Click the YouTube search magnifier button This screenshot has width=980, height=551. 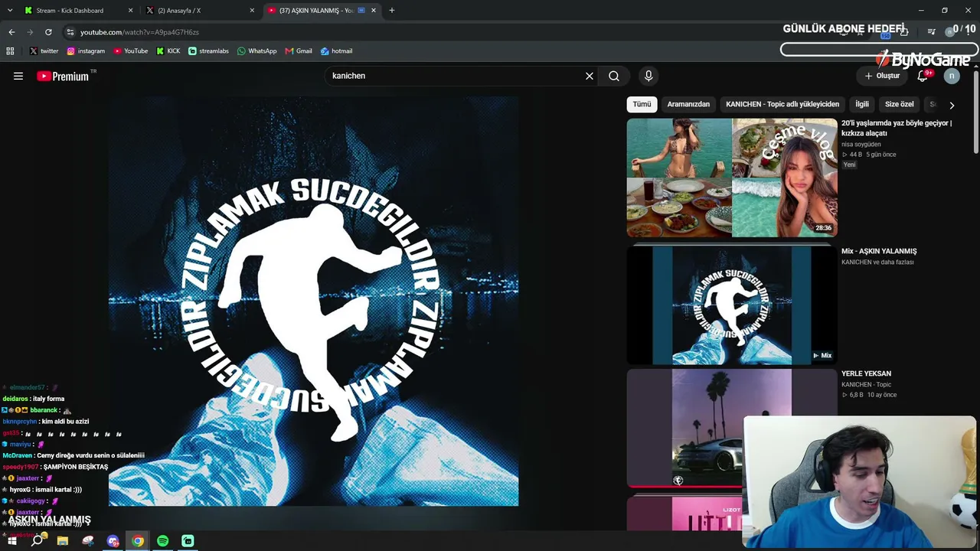614,76
